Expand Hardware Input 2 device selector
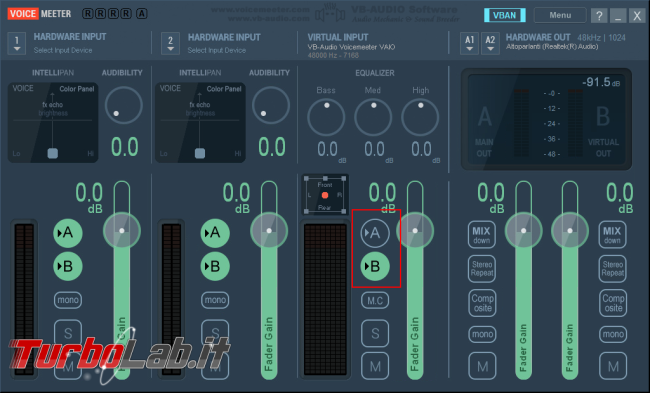Screen dimensions: 650x393 tap(170, 43)
